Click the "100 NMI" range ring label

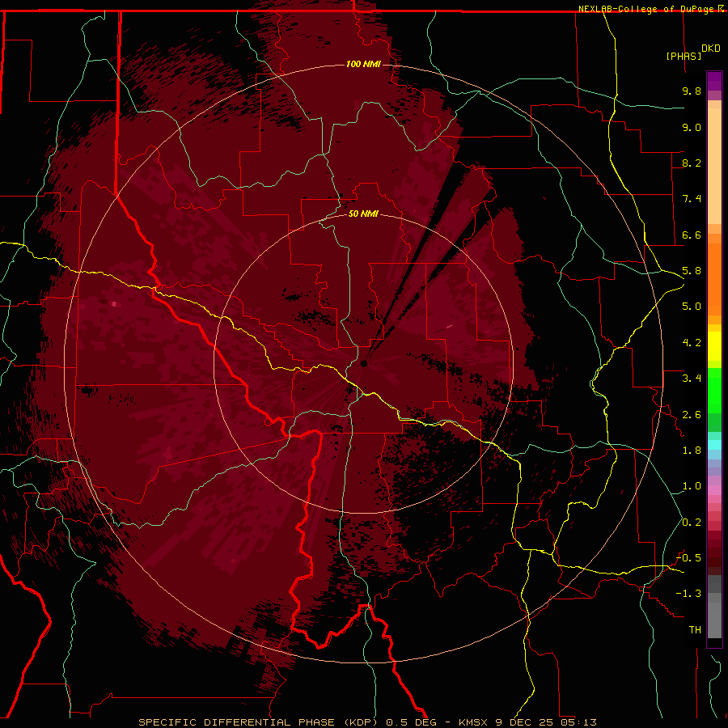tap(363, 64)
